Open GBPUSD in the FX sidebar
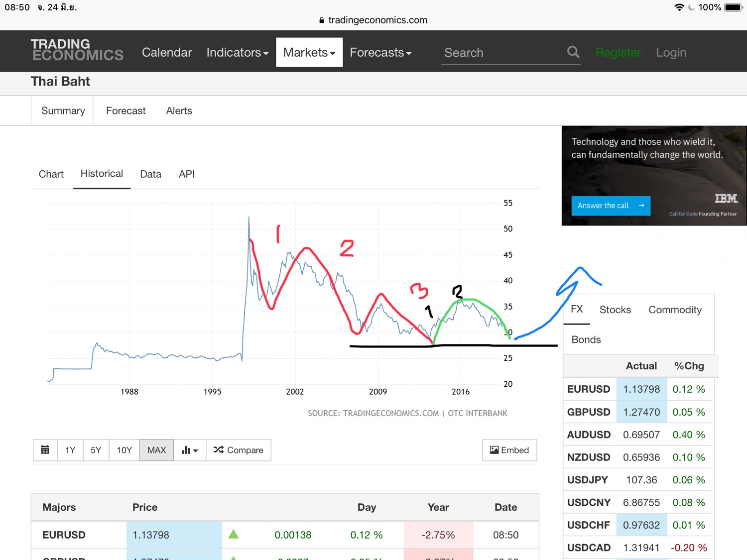 (589, 412)
